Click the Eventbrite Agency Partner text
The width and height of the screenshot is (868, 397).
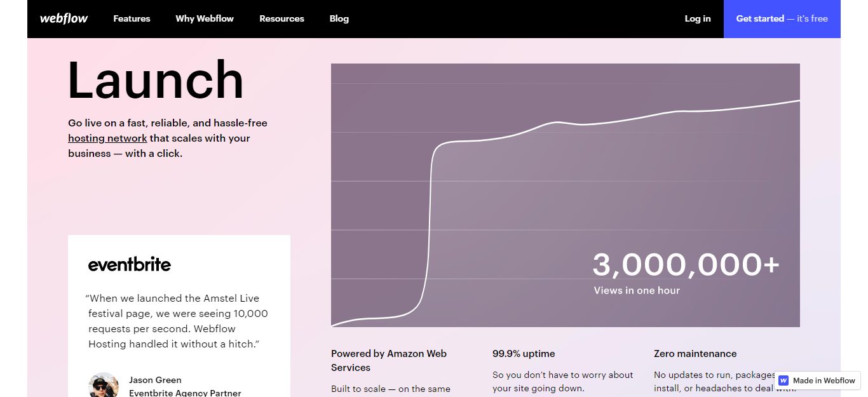(185, 393)
